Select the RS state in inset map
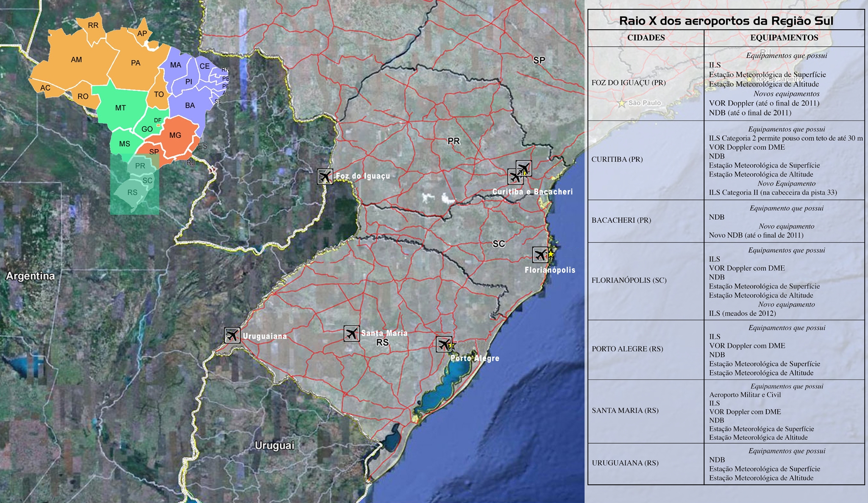This screenshot has width=868, height=503. pos(132,193)
